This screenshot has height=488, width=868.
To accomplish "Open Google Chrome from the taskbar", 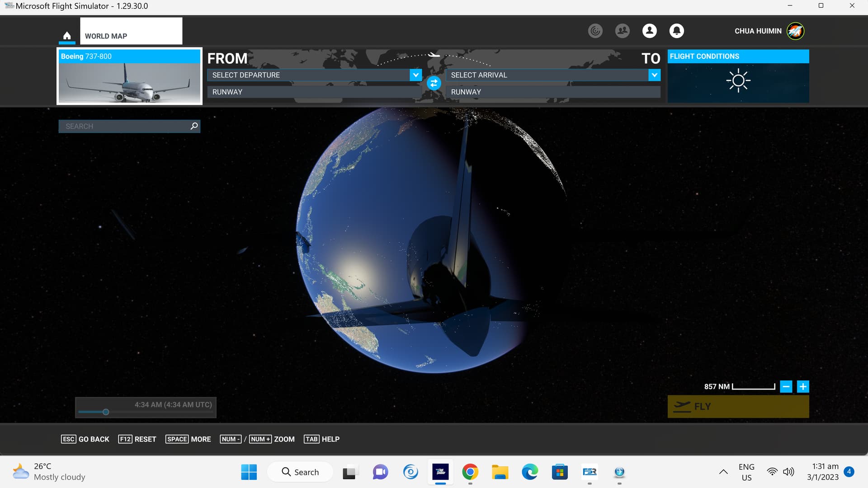I will (x=470, y=472).
